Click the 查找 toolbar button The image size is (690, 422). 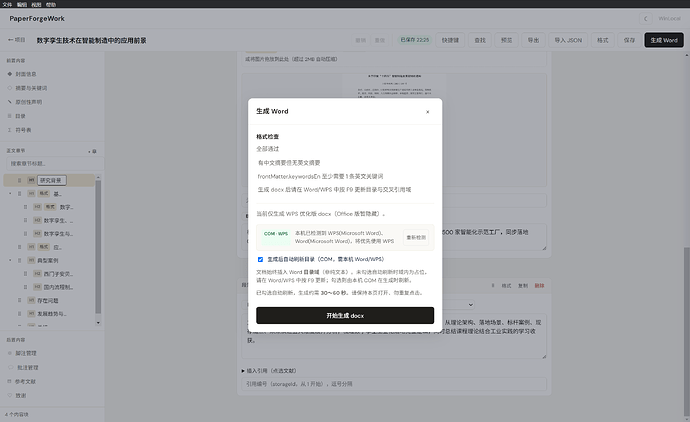[x=480, y=40]
